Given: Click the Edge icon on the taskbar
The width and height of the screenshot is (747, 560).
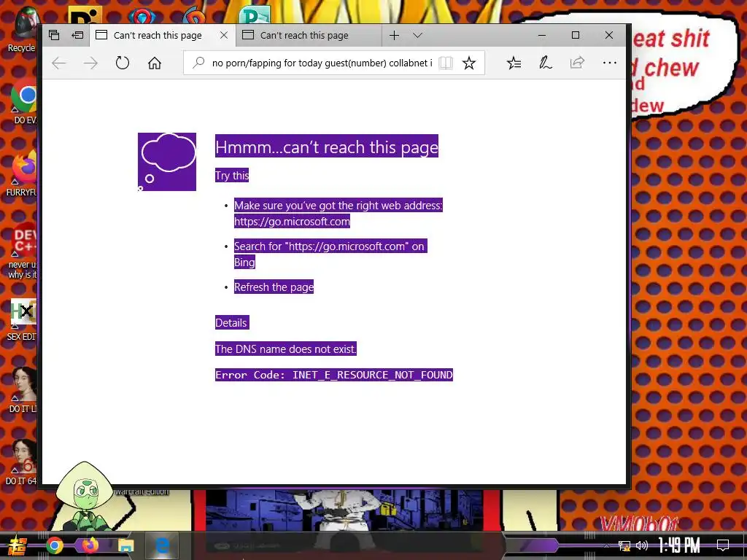Looking at the screenshot, I should pyautogui.click(x=162, y=545).
